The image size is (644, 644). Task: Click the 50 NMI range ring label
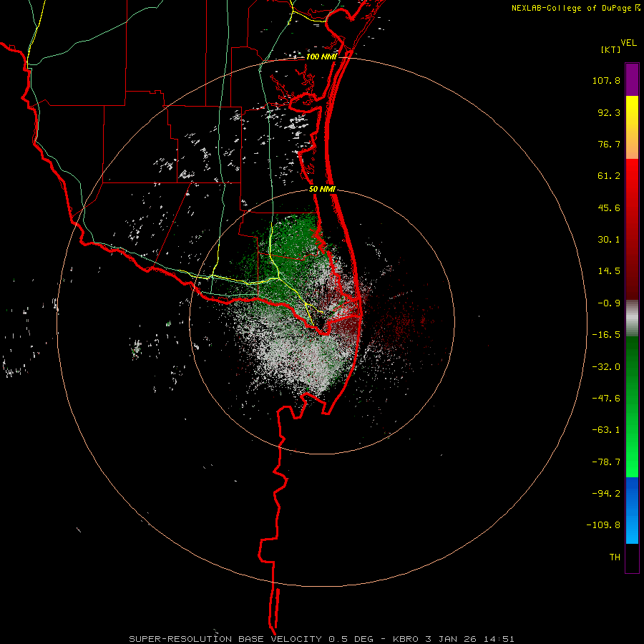tap(323, 189)
